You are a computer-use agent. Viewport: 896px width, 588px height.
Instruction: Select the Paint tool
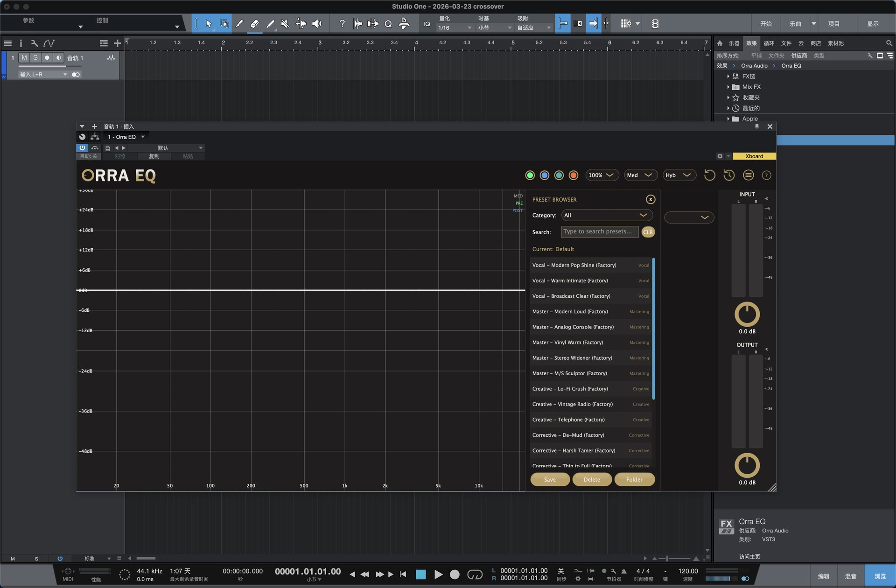coord(270,24)
